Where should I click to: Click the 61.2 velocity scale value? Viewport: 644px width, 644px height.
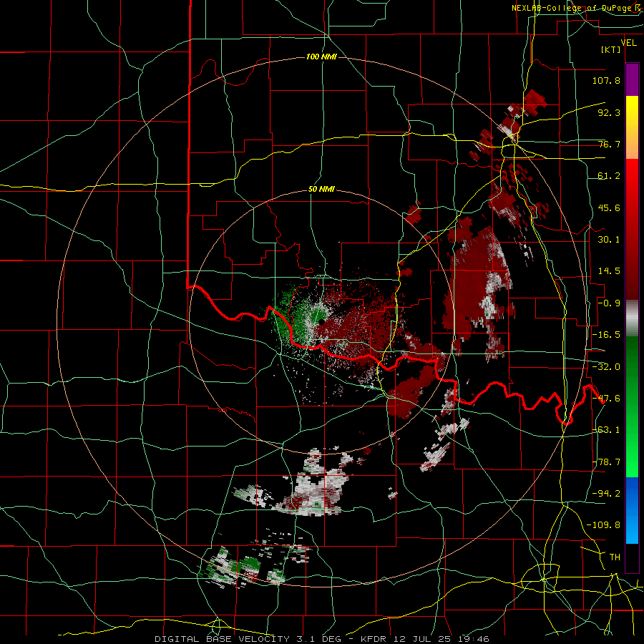click(x=609, y=176)
